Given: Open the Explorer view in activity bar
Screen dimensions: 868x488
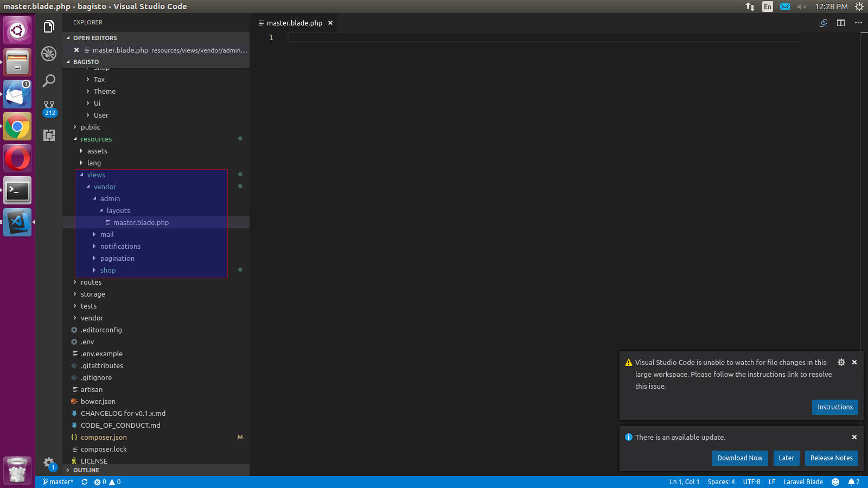Looking at the screenshot, I should (x=49, y=27).
